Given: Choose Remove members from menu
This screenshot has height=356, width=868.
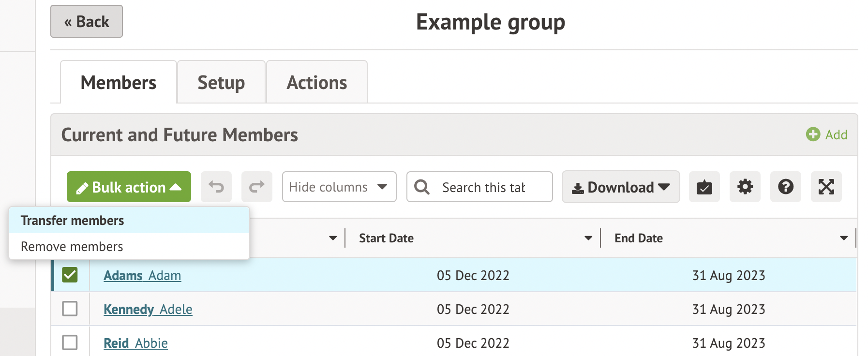Looking at the screenshot, I should pos(72,247).
